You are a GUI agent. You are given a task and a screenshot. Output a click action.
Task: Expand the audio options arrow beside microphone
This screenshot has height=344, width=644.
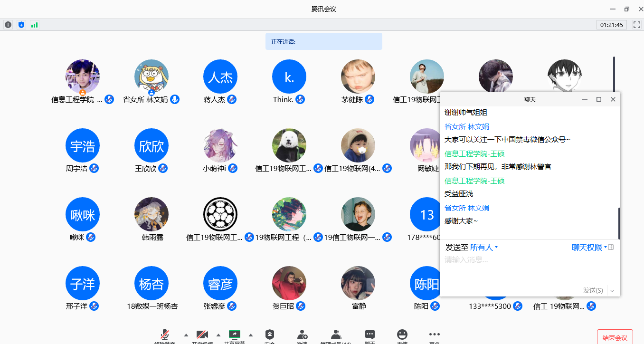(x=186, y=334)
